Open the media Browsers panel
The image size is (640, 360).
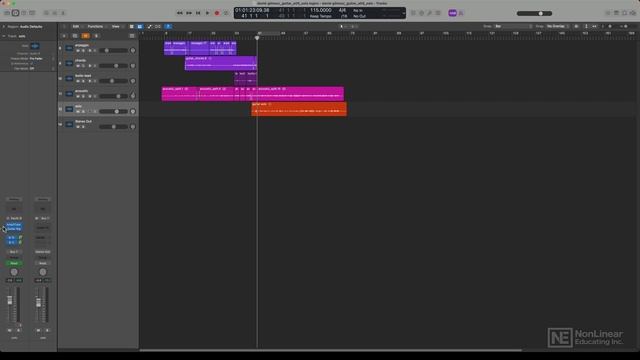[x=633, y=13]
